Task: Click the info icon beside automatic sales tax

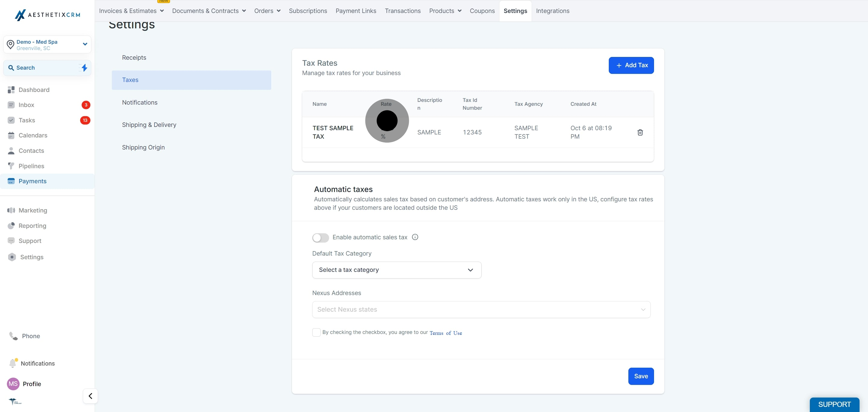Action: 415,237
